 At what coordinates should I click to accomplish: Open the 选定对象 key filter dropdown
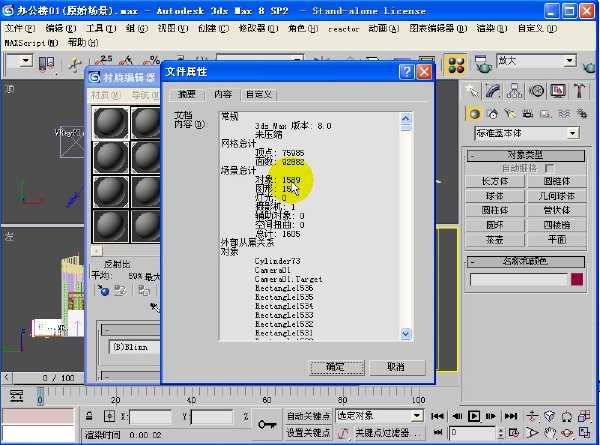pos(417,415)
